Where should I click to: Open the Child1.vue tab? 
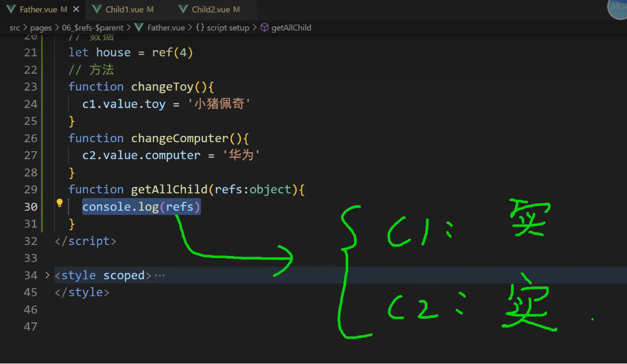(129, 9)
